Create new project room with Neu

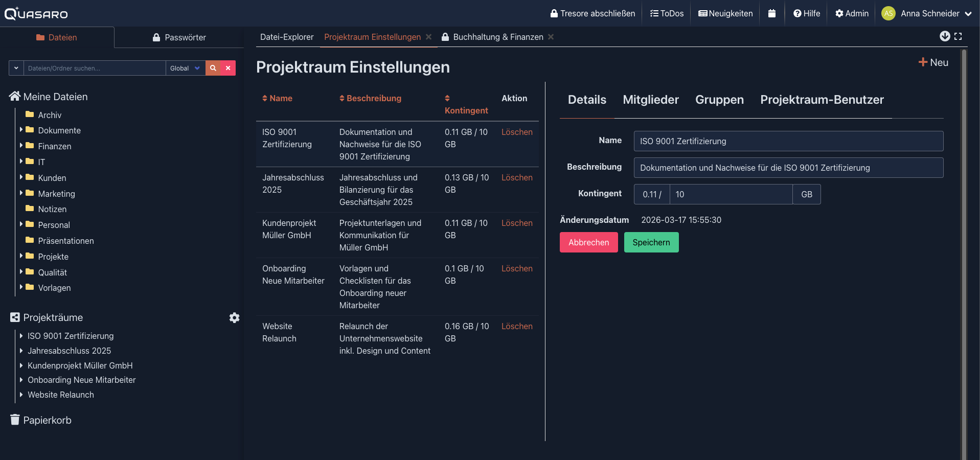pos(933,62)
